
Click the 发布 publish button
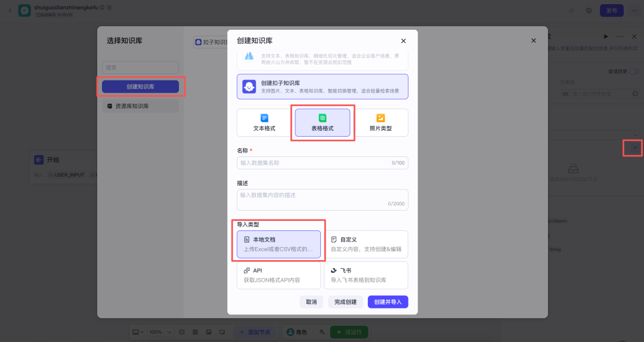(x=612, y=10)
